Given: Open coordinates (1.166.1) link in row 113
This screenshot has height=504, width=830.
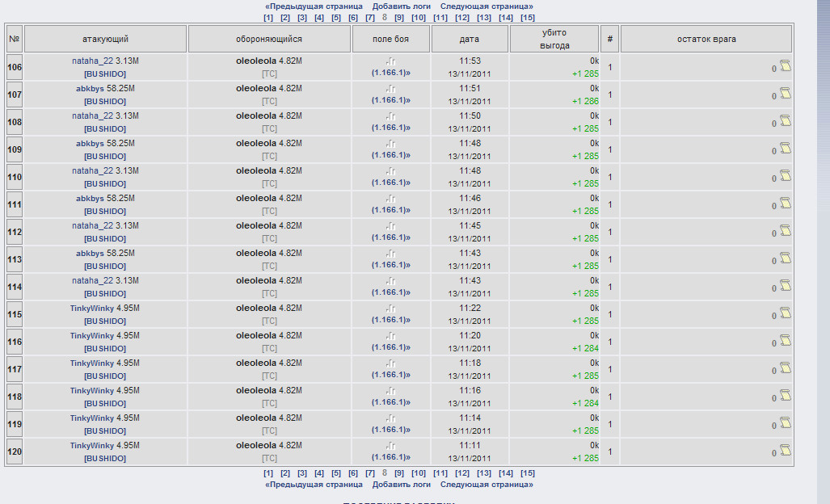Looking at the screenshot, I should 390,265.
